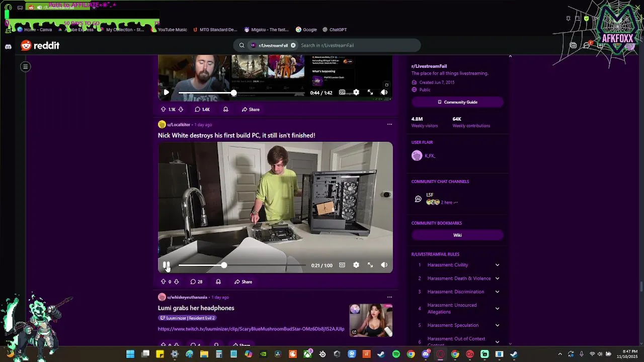Open the Lumi post thumbnail
644x362 pixels.
pos(371,320)
